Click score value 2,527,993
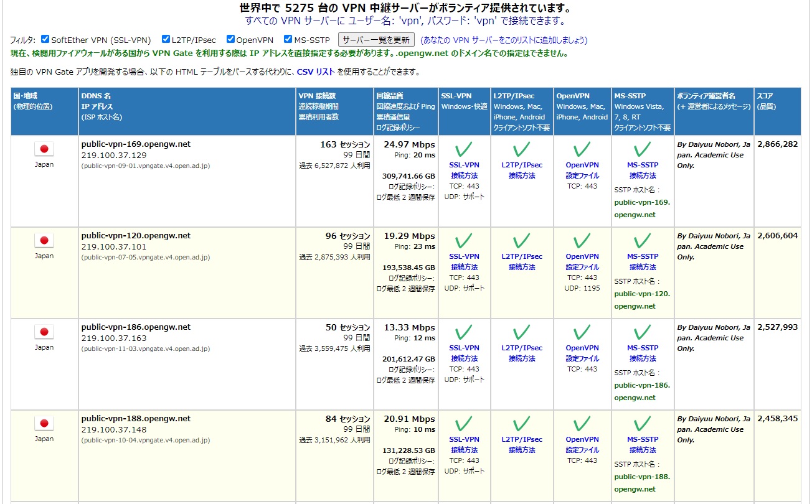Image resolution: width=812 pixels, height=504 pixels. click(777, 327)
